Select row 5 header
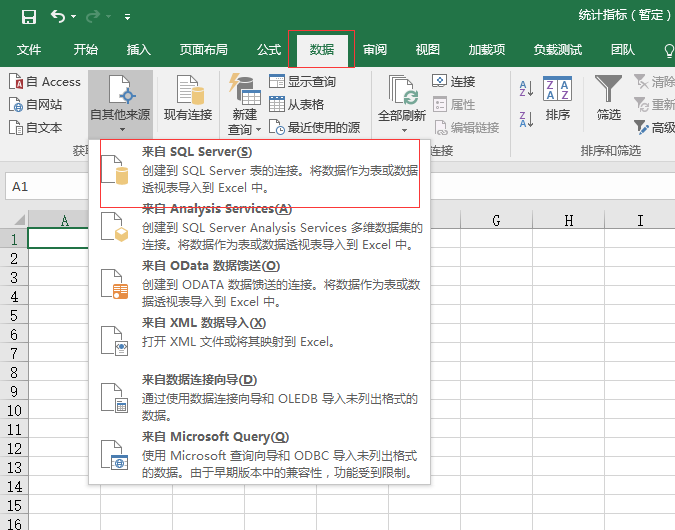This screenshot has height=530, width=675. point(14,315)
